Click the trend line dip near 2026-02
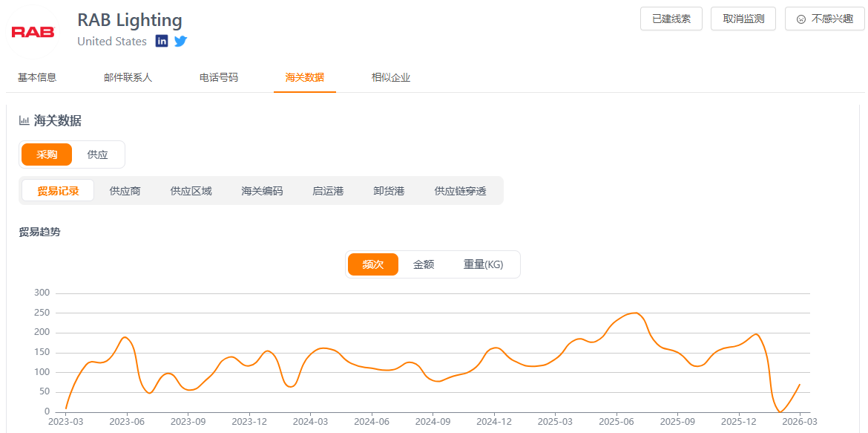868x433 pixels. tap(780, 411)
